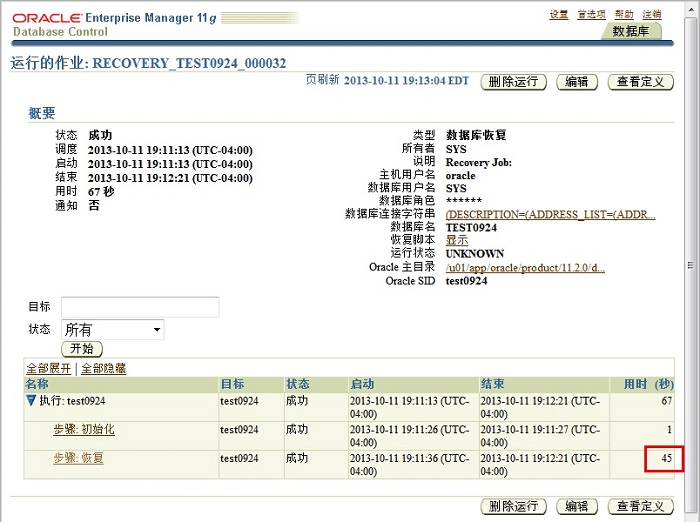The height and width of the screenshot is (522, 700).
Task: Open the database connection string DESCRIPTION link
Action: (x=550, y=214)
